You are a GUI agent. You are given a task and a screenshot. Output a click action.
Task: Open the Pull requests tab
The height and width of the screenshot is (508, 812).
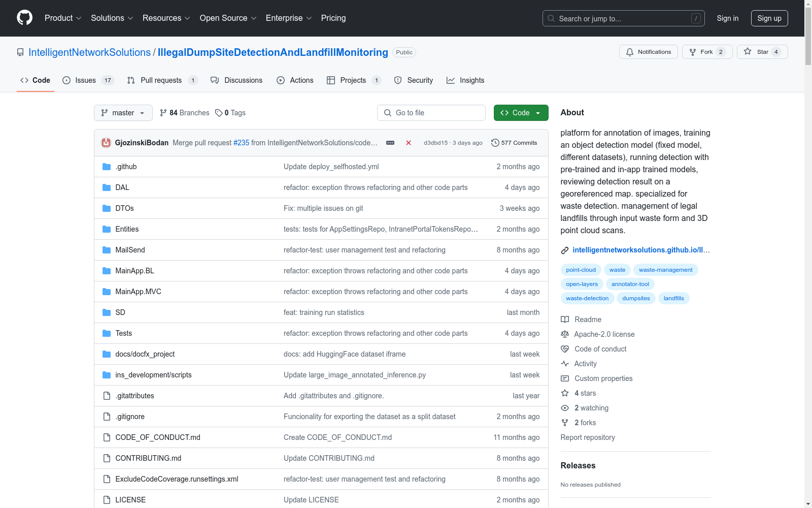[162, 80]
